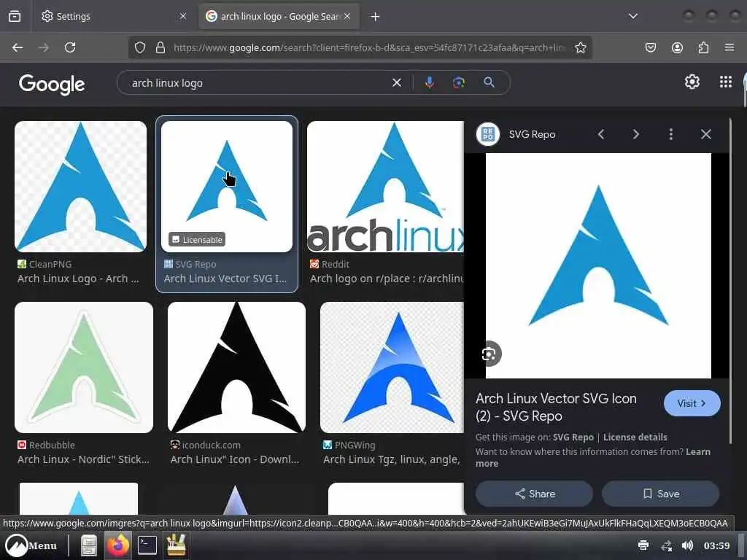Screen dimensions: 747x560
Task: Submit search with magnifier icon
Action: coord(489,82)
